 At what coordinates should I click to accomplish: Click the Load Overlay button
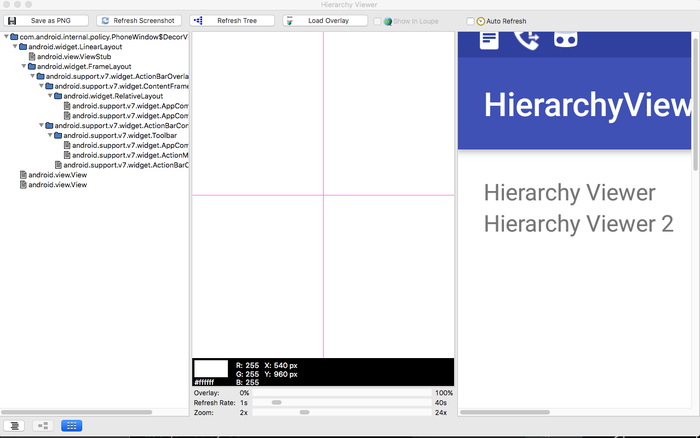tap(325, 21)
